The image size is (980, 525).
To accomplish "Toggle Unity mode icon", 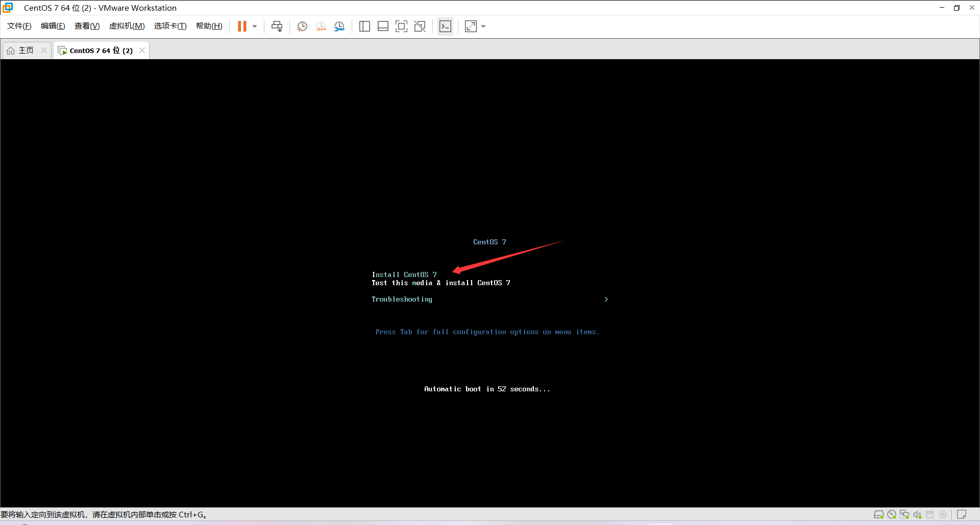I will point(420,27).
